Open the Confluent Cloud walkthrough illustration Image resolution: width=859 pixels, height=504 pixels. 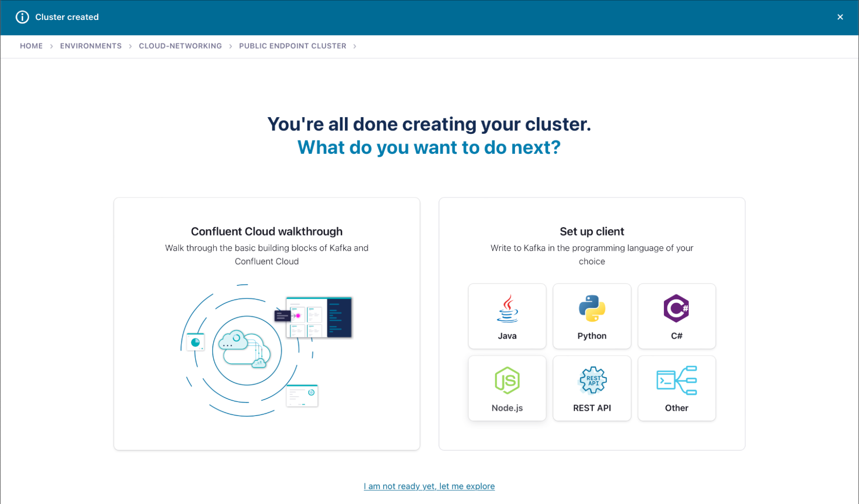pyautogui.click(x=267, y=351)
